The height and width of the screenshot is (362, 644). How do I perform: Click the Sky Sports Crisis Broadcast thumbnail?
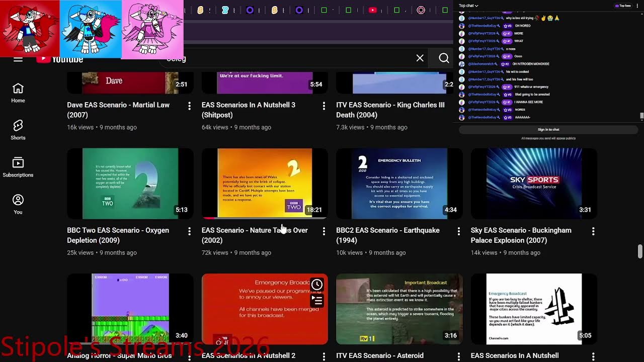coord(534,184)
